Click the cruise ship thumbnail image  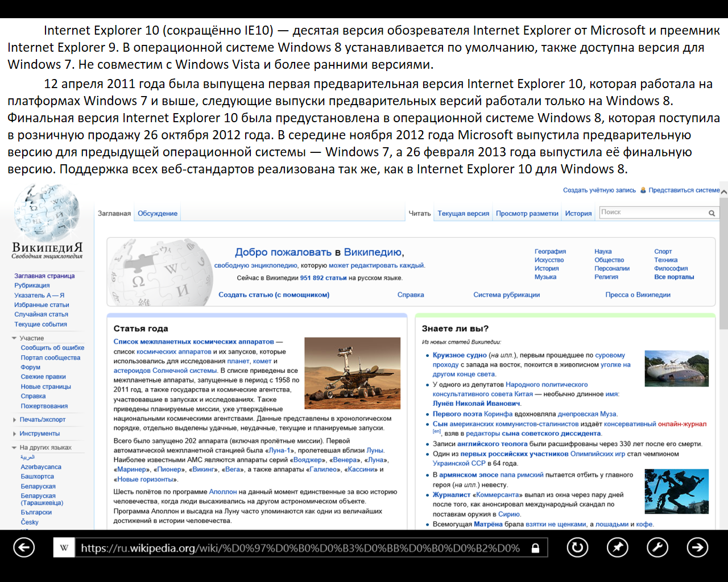(677, 369)
